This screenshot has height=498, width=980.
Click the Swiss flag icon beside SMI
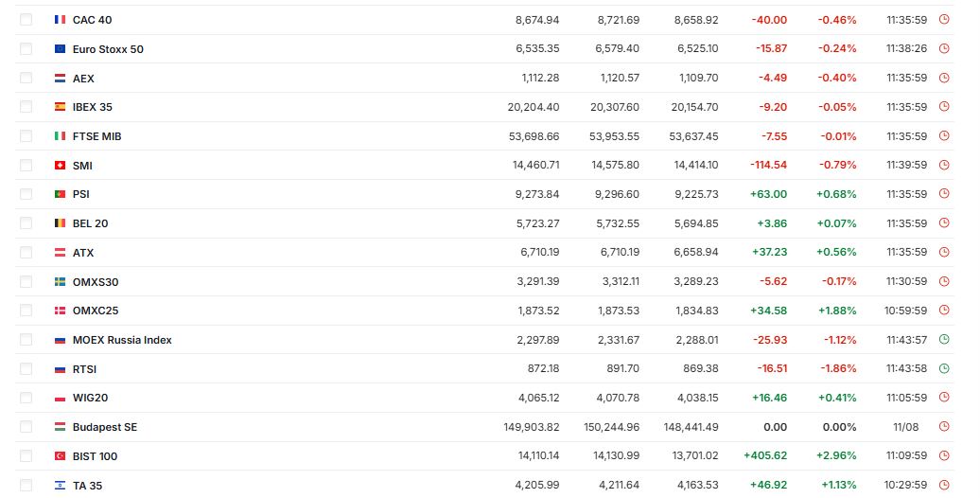60,165
